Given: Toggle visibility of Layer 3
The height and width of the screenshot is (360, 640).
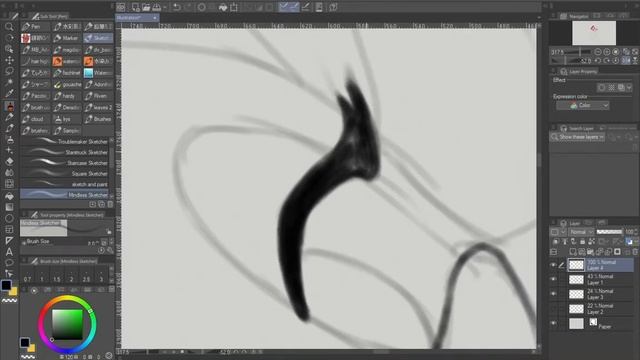Looking at the screenshot, I should [553, 294].
